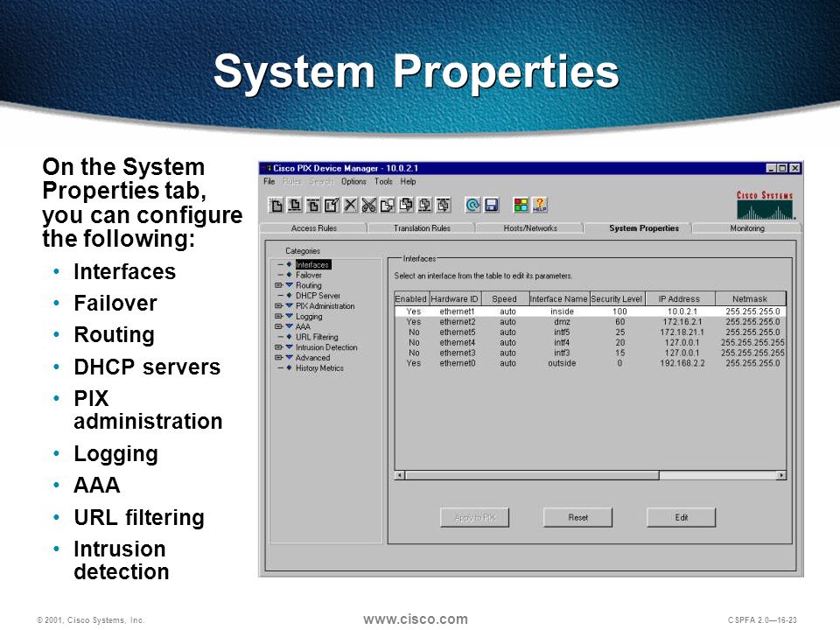Select Interfaces in the Categories tree
Viewport: 840px width, 630px height.
click(313, 264)
